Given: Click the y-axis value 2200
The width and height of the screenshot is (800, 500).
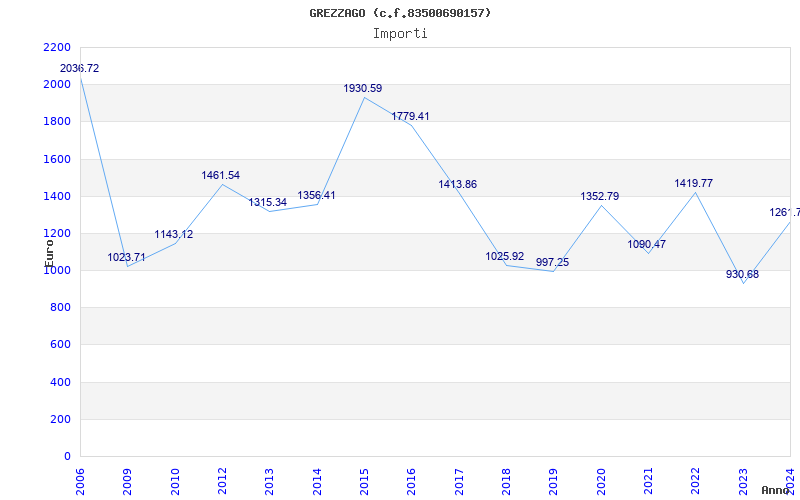Looking at the screenshot, I should pos(57,47).
